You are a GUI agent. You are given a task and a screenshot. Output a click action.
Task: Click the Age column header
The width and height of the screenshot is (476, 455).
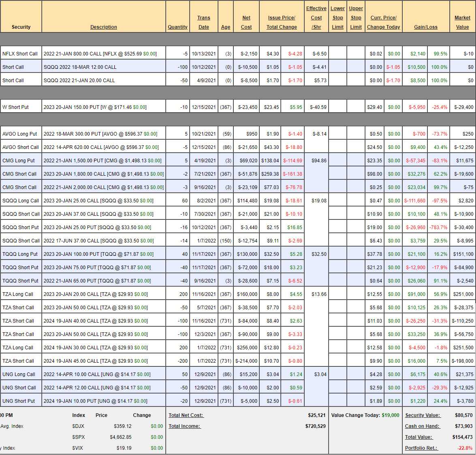tap(226, 27)
